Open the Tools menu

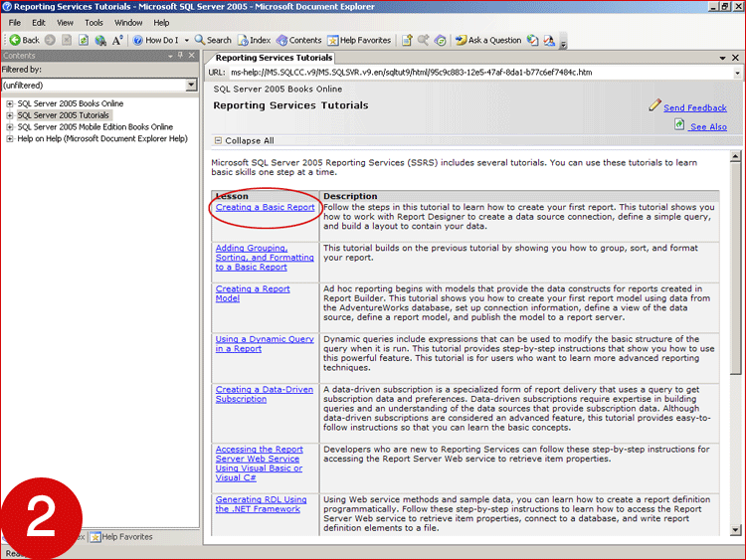tap(93, 23)
